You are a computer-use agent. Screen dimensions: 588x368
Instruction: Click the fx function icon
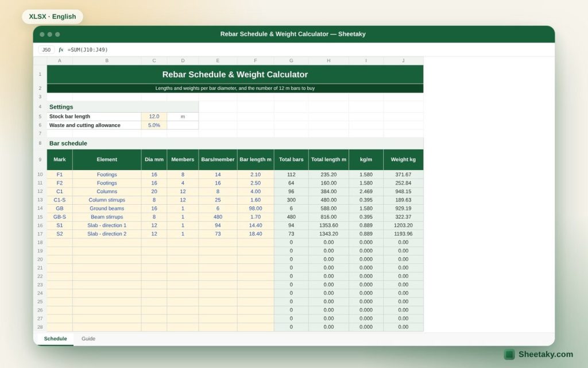tap(61, 49)
